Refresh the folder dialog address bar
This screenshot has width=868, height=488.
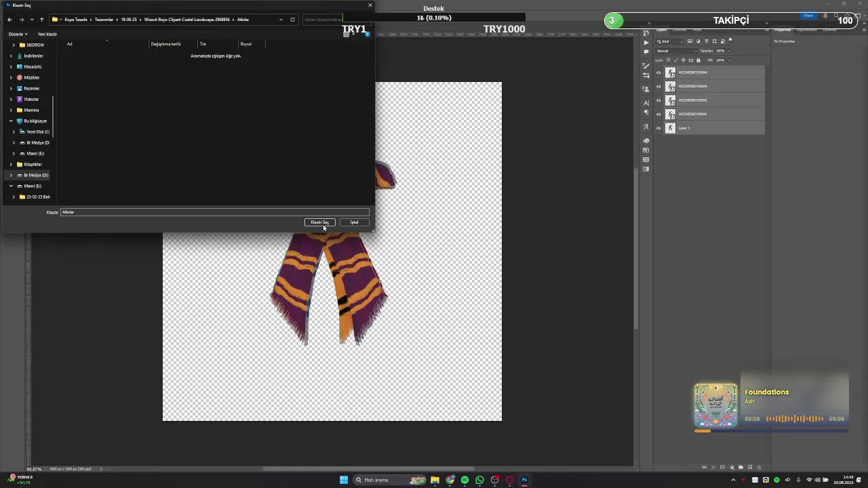tap(292, 20)
